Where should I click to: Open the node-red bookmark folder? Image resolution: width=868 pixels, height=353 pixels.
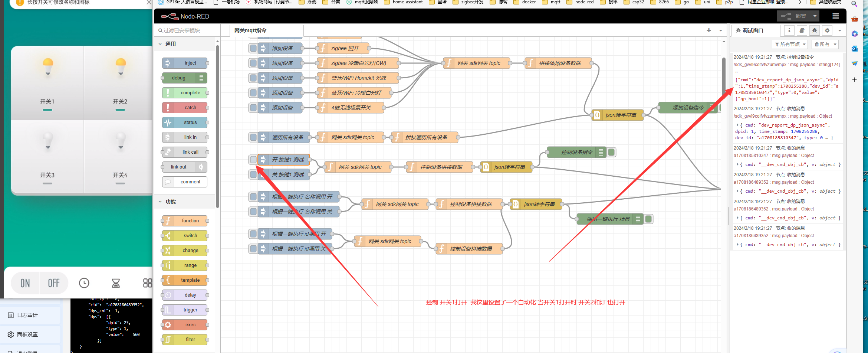(580, 2)
